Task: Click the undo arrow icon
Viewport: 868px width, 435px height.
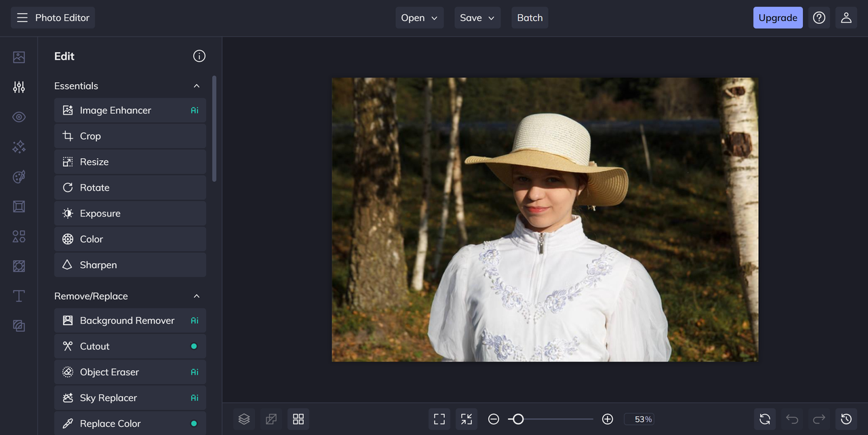Action: (792, 419)
